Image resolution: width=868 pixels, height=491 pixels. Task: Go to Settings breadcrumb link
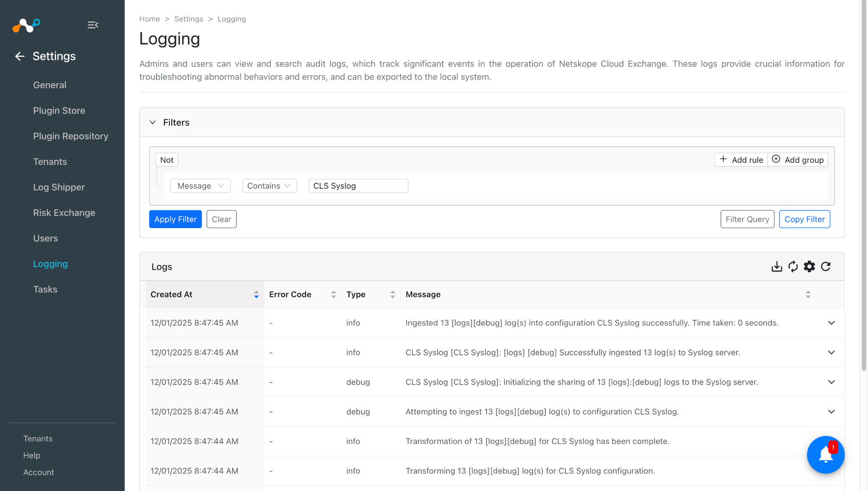tap(189, 19)
